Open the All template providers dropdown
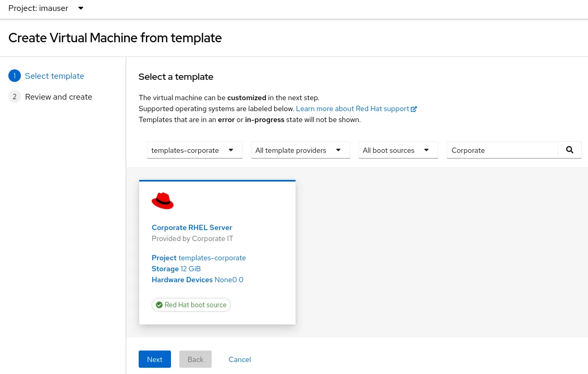 tap(300, 150)
